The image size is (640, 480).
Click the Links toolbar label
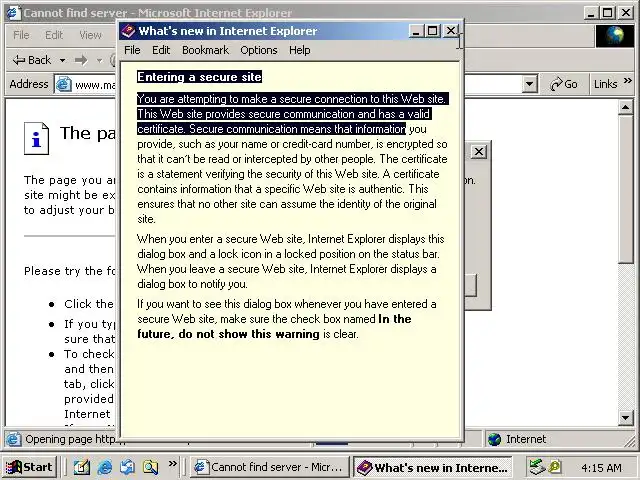[x=605, y=84]
